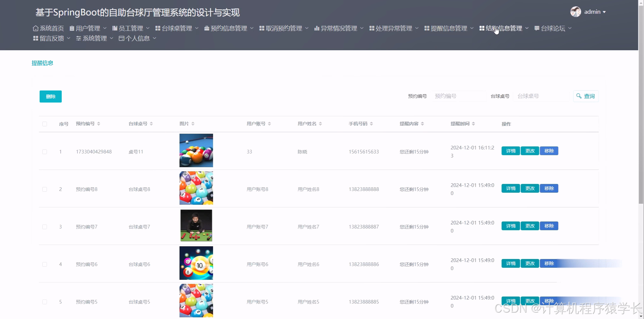Check the checkbox for 预约编号8 row

click(x=45, y=189)
